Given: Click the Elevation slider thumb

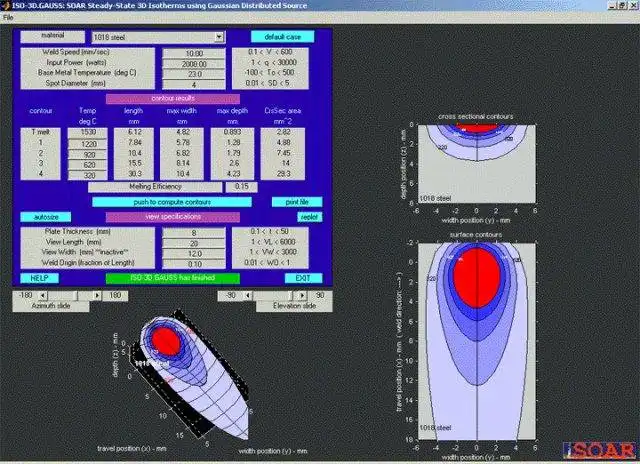Looking at the screenshot, I should click(x=290, y=295).
